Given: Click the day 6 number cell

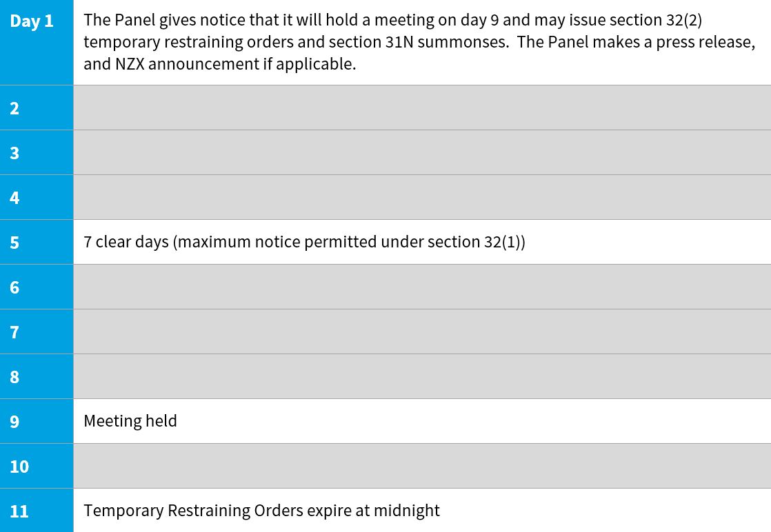Looking at the screenshot, I should [36, 287].
